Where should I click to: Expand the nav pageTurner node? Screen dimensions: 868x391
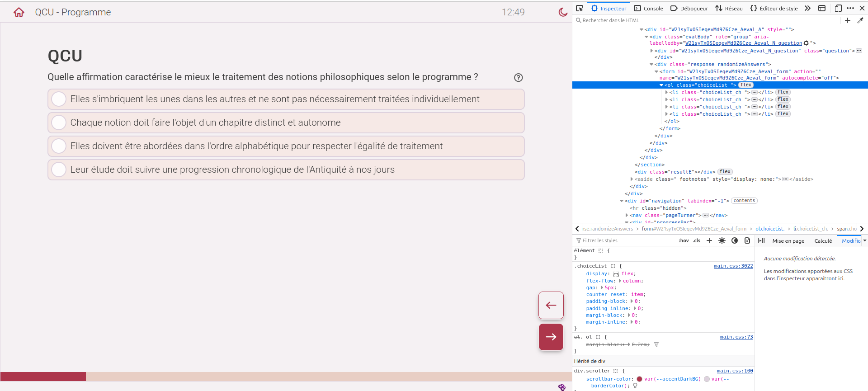[627, 215]
